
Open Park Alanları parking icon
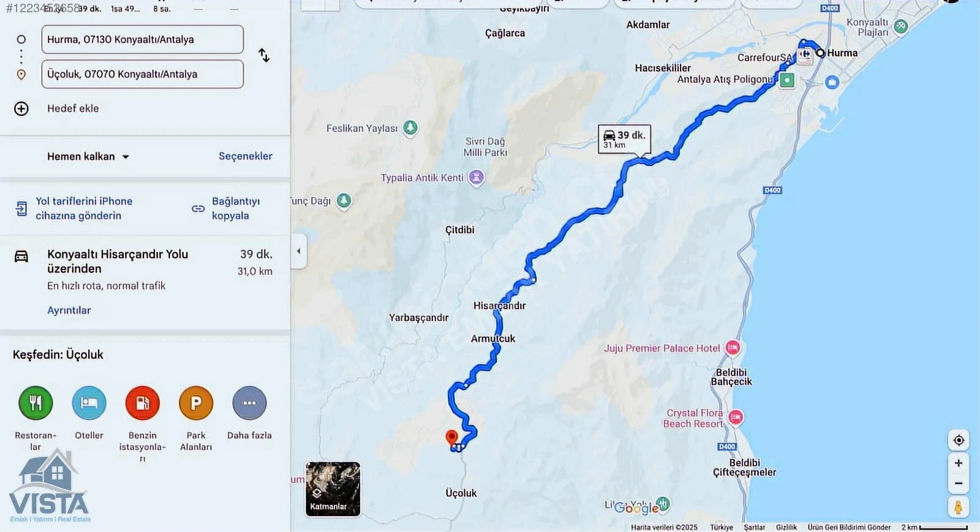coord(196,403)
